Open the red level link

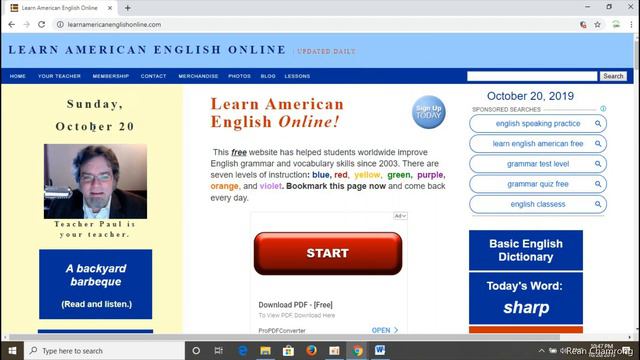tap(341, 175)
